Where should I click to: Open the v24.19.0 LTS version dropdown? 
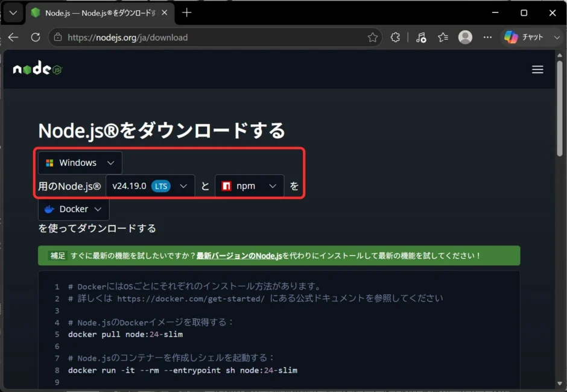[x=150, y=186]
